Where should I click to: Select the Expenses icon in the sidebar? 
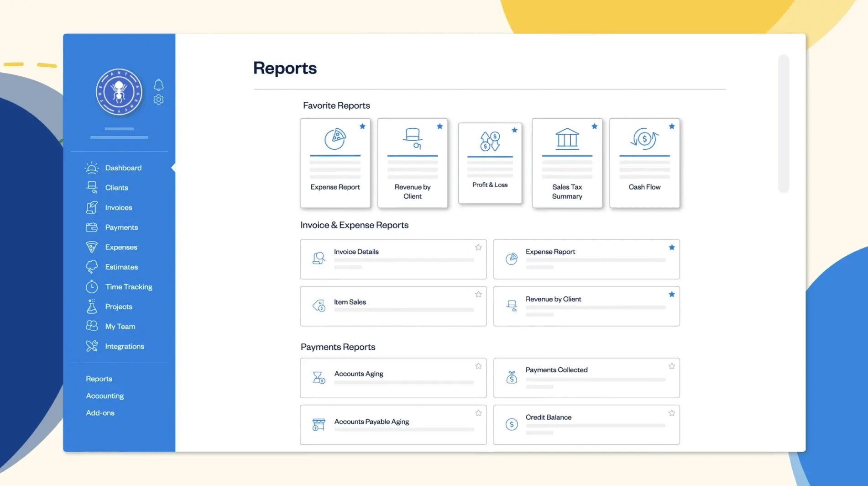click(x=92, y=247)
